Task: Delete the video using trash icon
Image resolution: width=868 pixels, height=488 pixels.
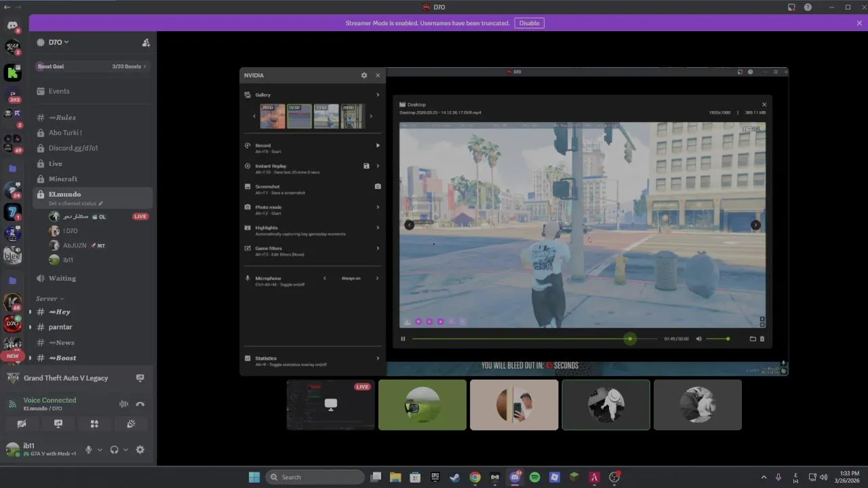Action: [762, 339]
